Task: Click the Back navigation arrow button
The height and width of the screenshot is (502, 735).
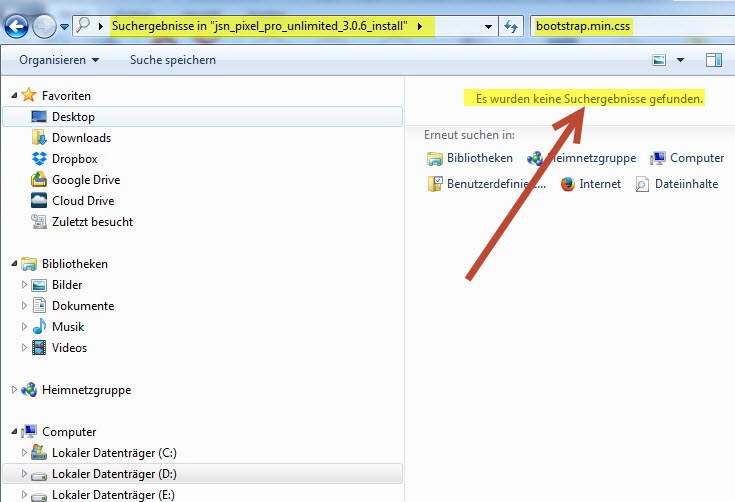Action: [x=17, y=25]
